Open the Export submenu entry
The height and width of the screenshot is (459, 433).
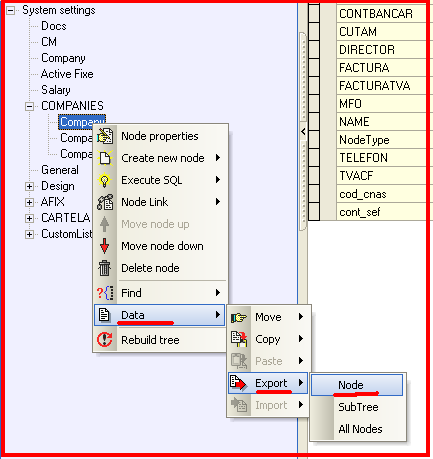coord(268,383)
